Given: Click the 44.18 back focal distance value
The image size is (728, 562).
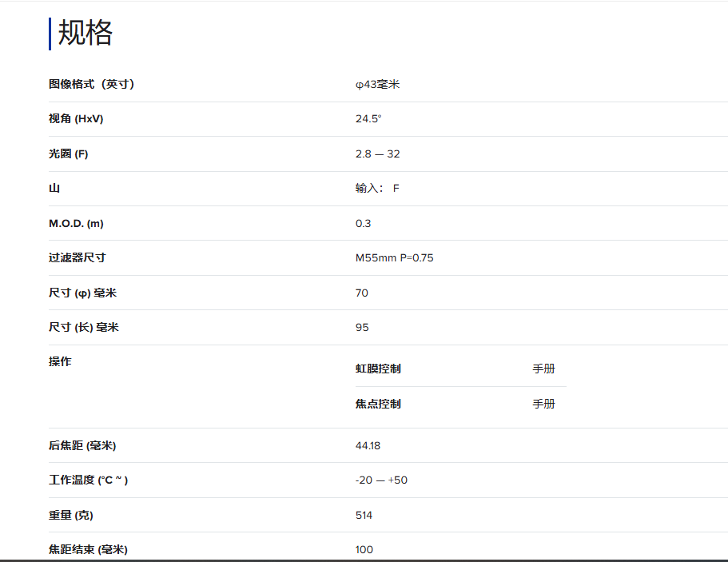Looking at the screenshot, I should click(x=368, y=445).
